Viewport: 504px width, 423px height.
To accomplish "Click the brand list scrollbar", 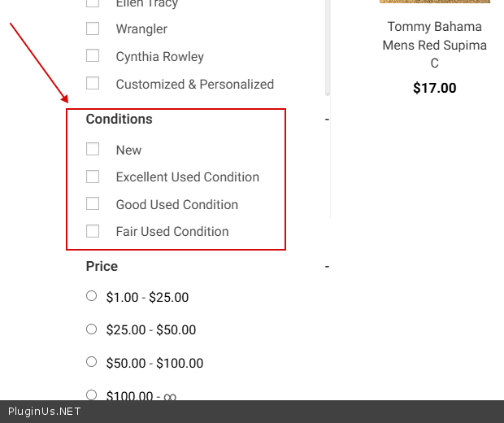I will (328, 49).
